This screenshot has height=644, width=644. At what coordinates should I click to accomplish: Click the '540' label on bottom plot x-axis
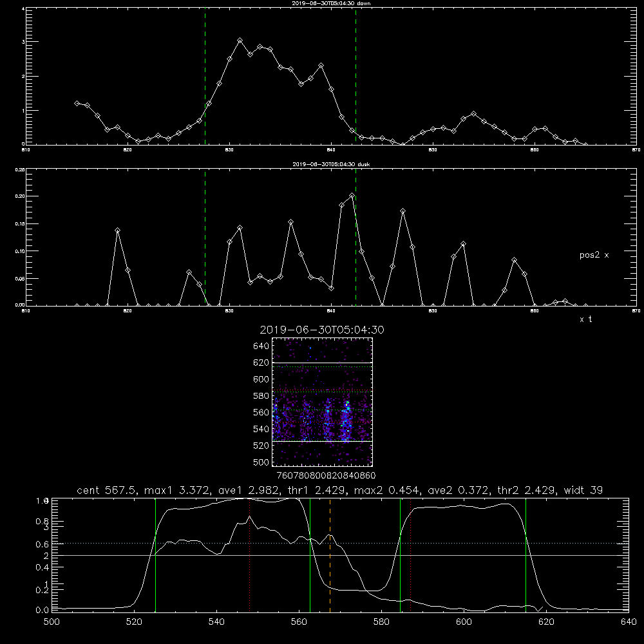tap(216, 622)
